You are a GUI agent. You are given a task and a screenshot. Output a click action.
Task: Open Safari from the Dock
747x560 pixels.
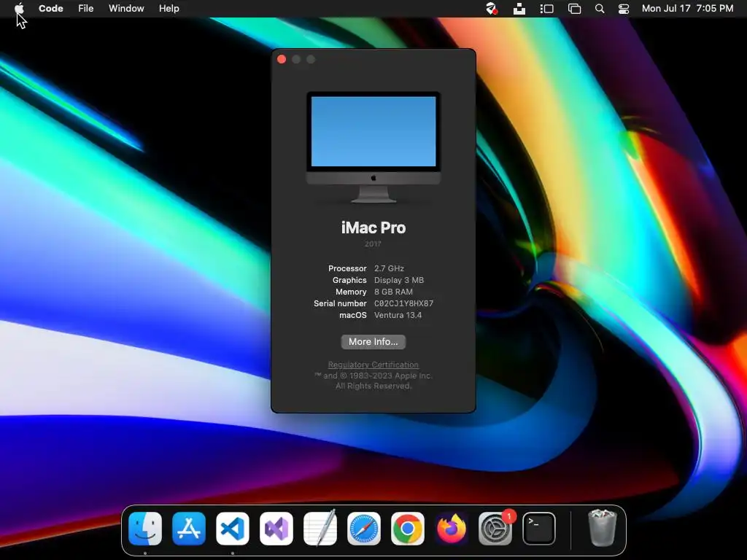[364, 529]
